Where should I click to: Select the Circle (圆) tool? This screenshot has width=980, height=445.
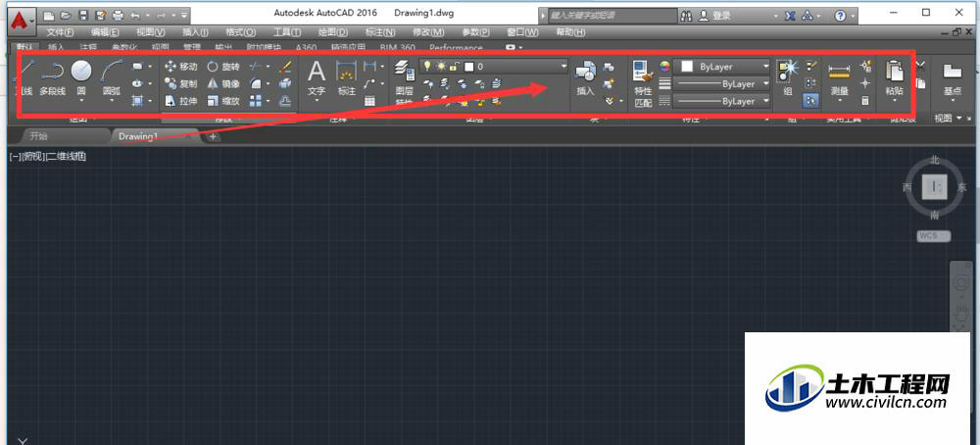(x=81, y=77)
